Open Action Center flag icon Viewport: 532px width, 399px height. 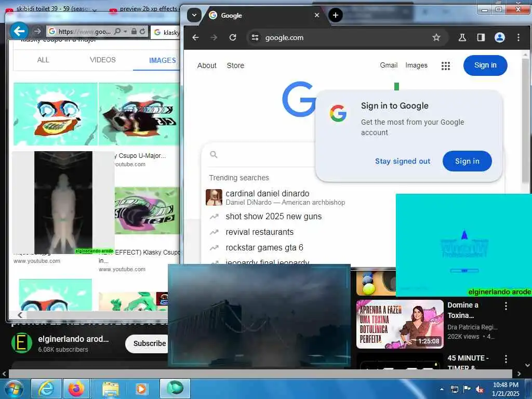pos(467,389)
